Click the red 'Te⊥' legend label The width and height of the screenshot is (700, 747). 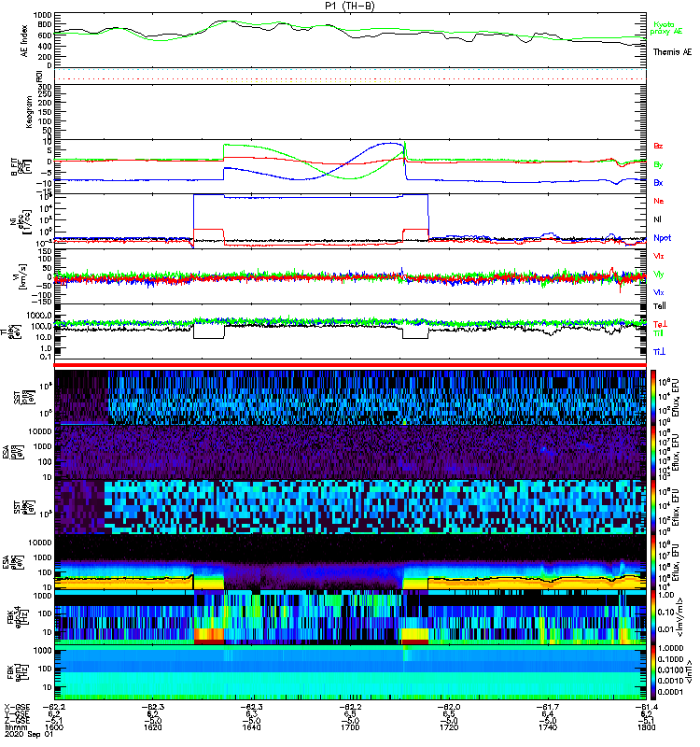tap(660, 324)
